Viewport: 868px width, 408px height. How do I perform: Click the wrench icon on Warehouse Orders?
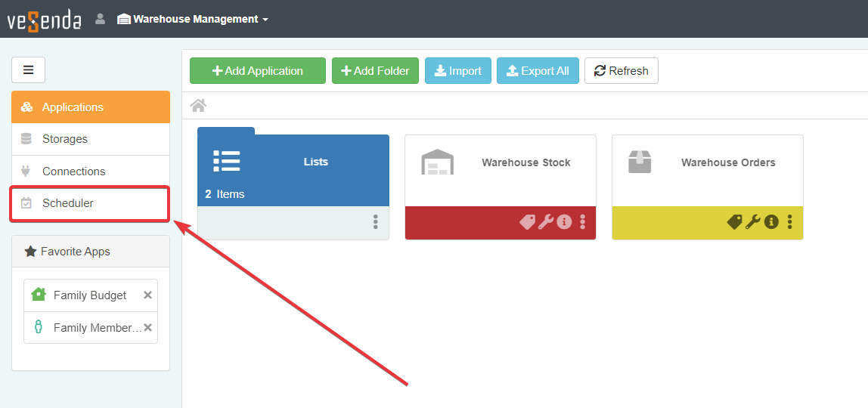click(753, 222)
